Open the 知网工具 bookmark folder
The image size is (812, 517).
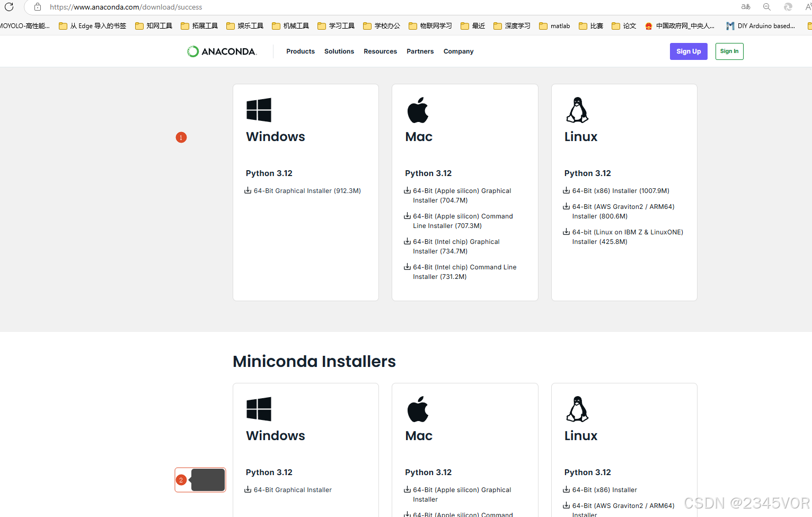[x=154, y=25]
